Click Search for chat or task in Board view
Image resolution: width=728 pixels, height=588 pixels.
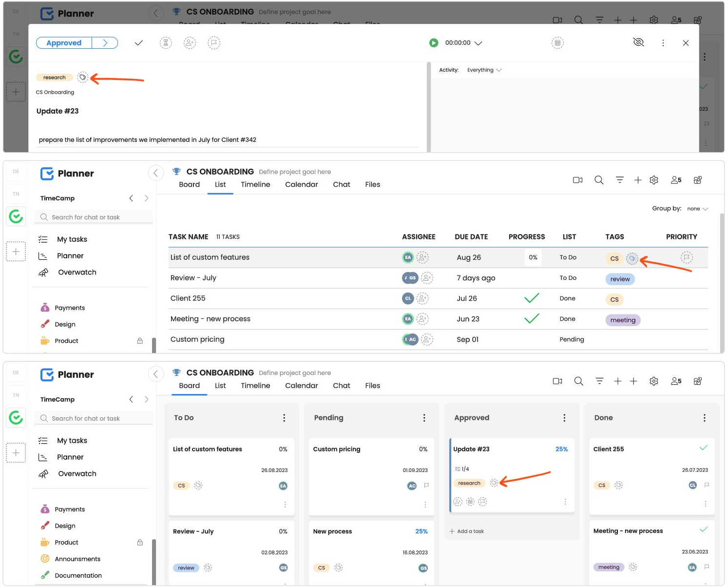pyautogui.click(x=94, y=419)
